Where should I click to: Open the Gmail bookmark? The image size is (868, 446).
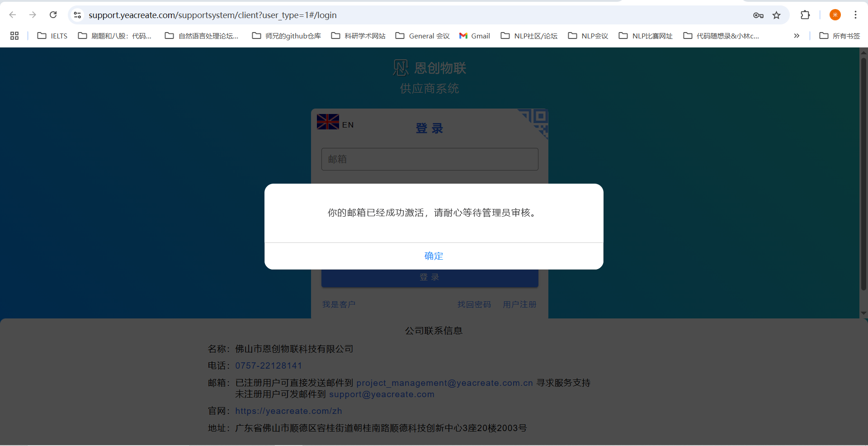pyautogui.click(x=474, y=36)
